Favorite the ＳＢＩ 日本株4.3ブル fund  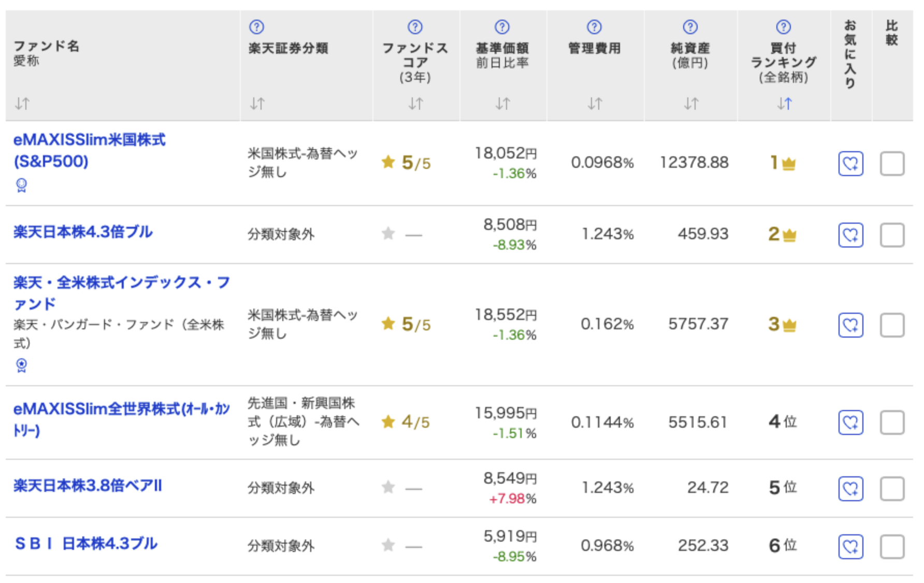pyautogui.click(x=850, y=545)
